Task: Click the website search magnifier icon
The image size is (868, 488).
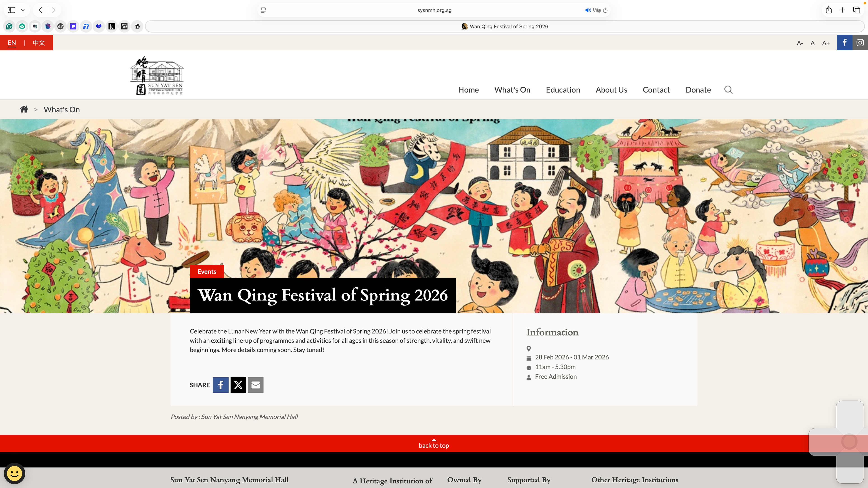Action: pyautogui.click(x=728, y=90)
